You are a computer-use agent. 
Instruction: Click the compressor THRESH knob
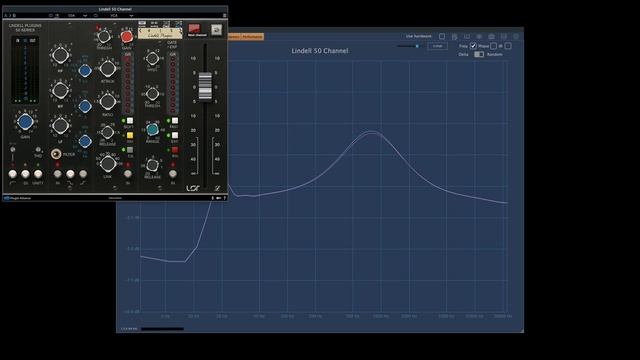tap(104, 37)
